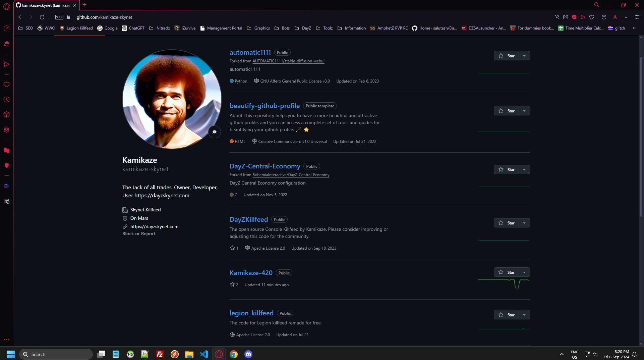This screenshot has height=360, width=644.
Task: Reload the current page
Action: pos(42,17)
